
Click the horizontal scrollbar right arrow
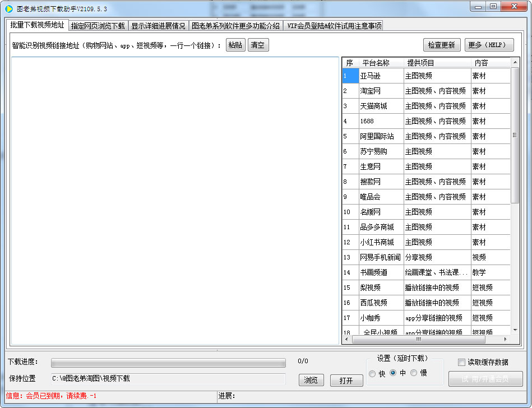[506, 339]
